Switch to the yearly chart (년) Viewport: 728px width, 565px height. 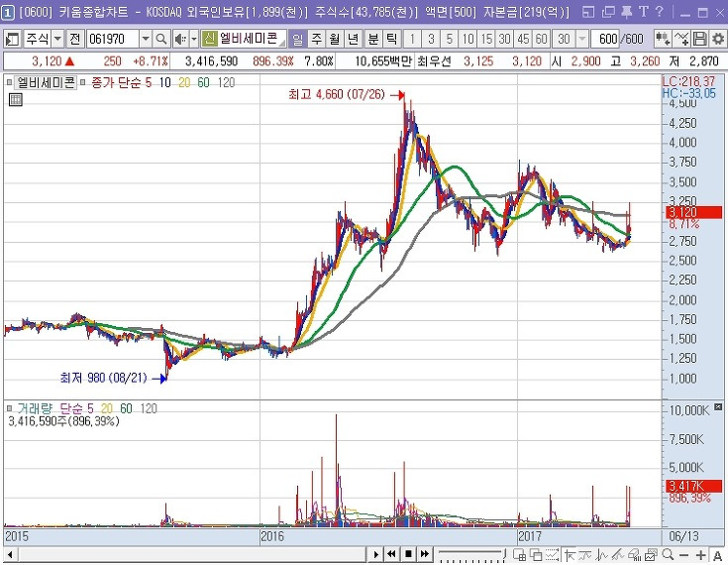(x=353, y=39)
